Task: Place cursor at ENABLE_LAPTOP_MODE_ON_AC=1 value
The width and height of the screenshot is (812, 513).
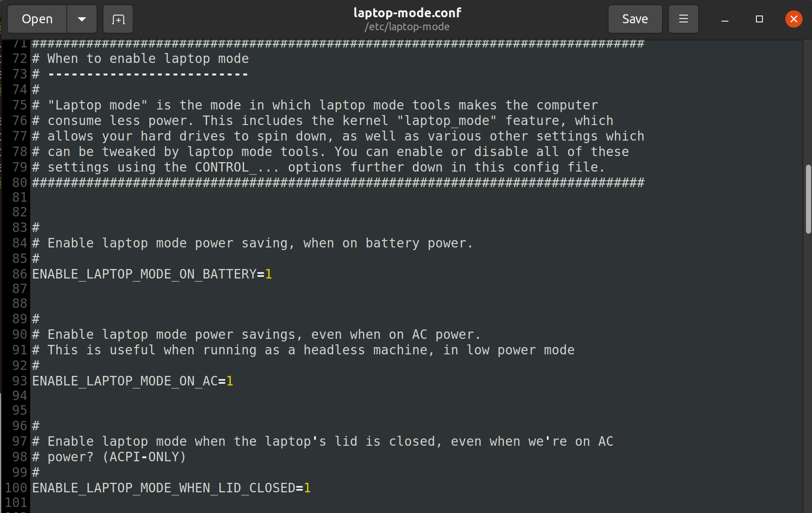Action: click(x=230, y=381)
